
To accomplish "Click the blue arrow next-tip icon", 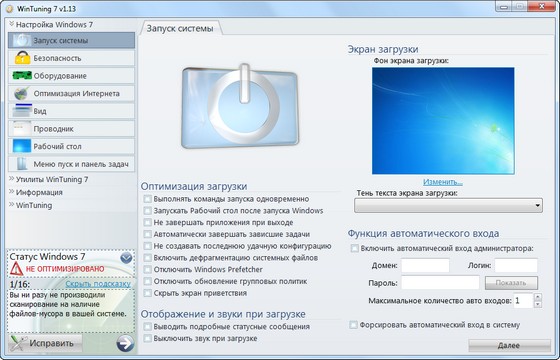I will [125, 344].
